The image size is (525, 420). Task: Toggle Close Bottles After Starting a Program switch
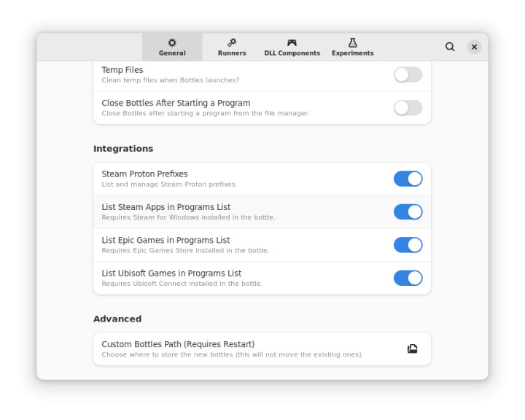click(x=408, y=108)
